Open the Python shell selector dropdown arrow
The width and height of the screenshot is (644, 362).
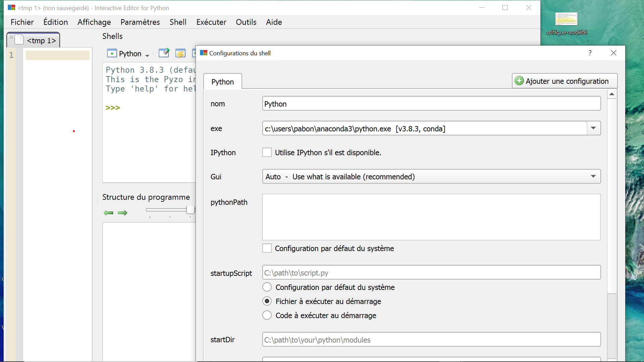[x=147, y=55]
